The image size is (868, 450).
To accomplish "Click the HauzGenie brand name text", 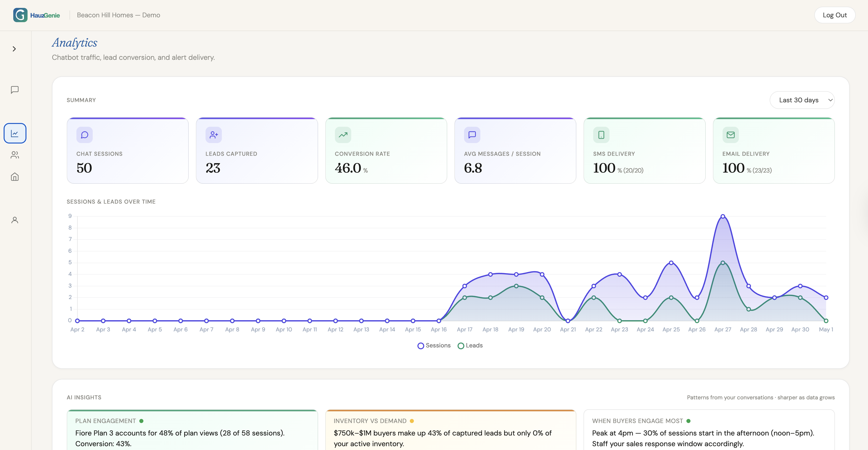I will click(45, 15).
